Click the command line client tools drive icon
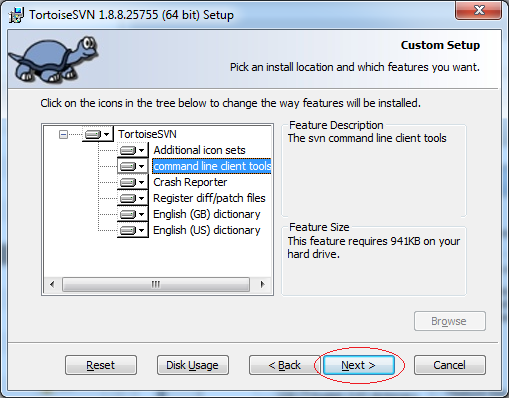Image resolution: width=509 pixels, height=398 pixels. pos(133,166)
